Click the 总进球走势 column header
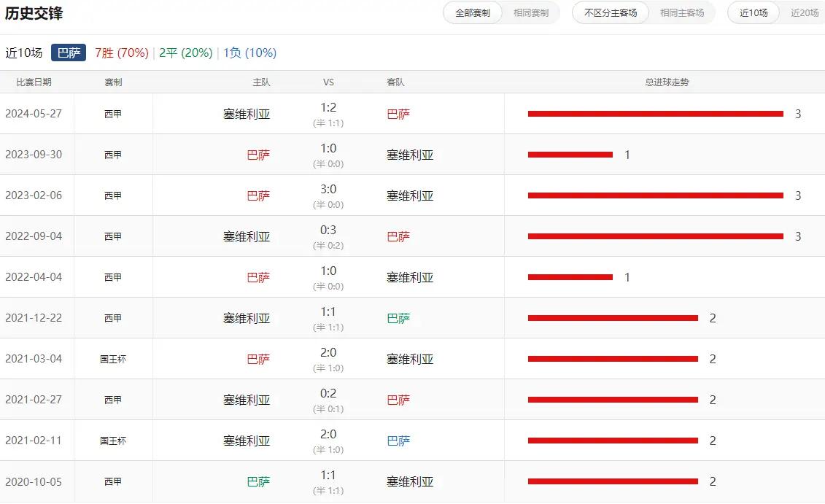825x504 pixels. 667,82
